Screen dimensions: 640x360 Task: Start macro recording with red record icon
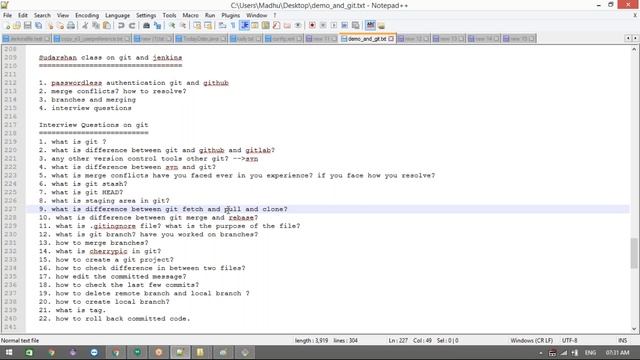[312, 25]
